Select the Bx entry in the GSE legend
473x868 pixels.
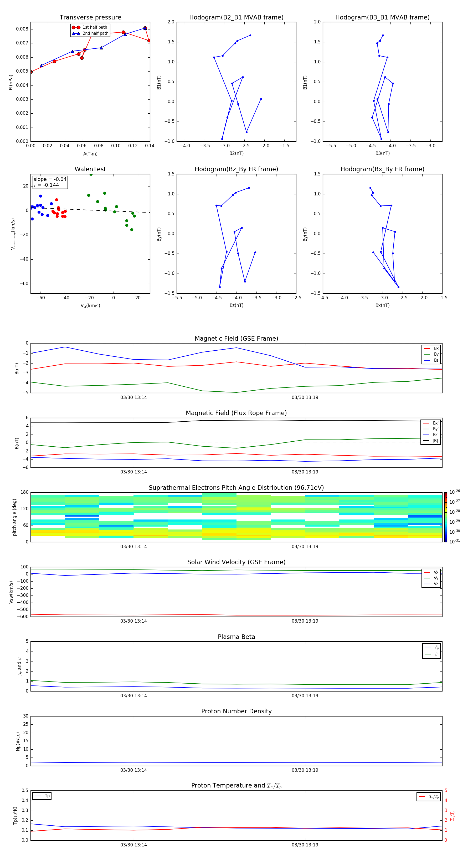click(431, 349)
